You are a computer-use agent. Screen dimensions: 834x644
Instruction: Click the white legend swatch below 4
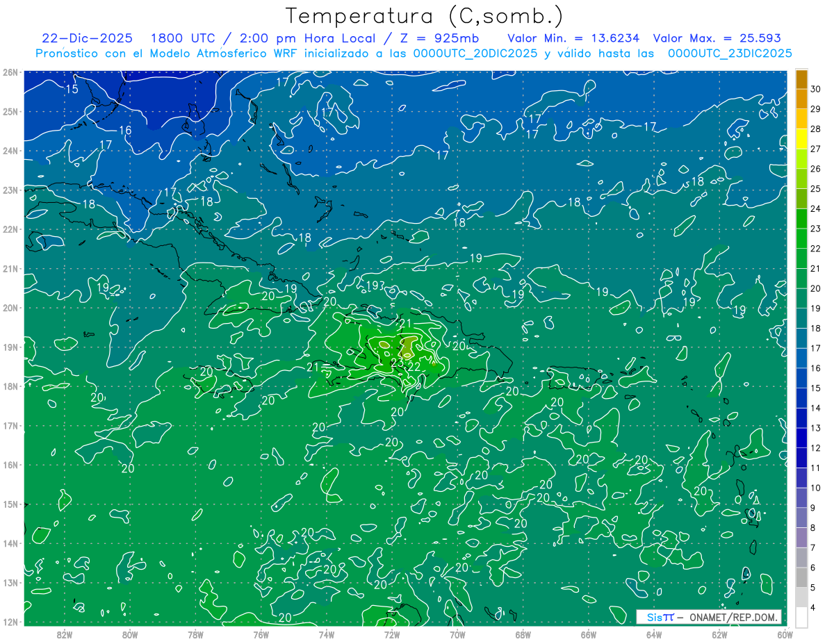point(801,618)
